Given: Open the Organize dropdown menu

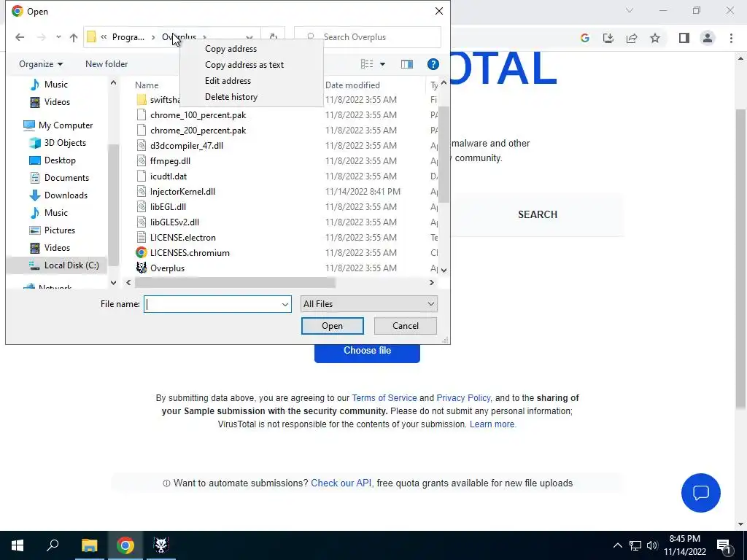Looking at the screenshot, I should pyautogui.click(x=41, y=64).
